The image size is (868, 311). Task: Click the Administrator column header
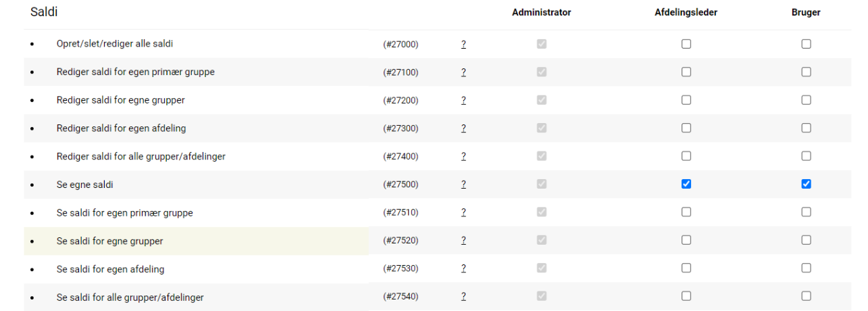tap(541, 13)
